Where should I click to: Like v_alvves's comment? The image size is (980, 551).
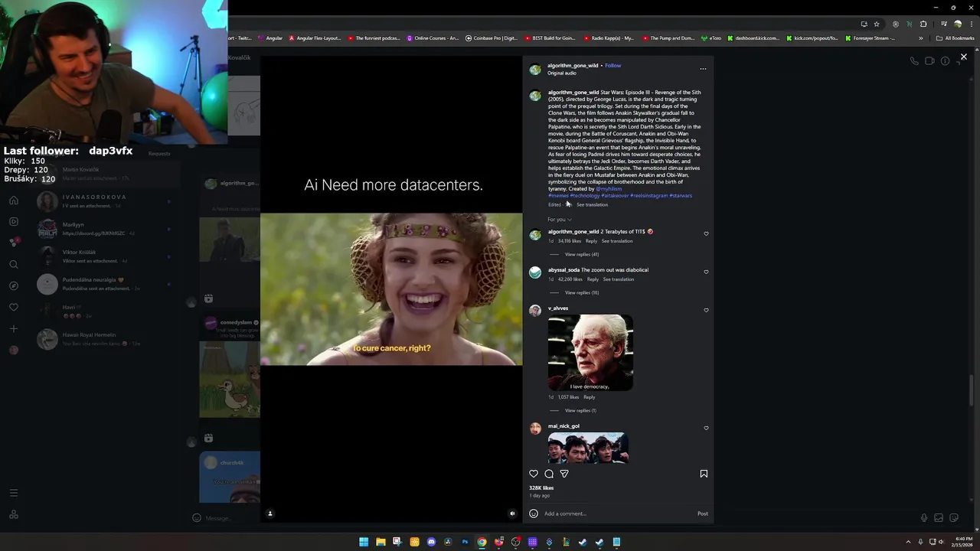706,310
